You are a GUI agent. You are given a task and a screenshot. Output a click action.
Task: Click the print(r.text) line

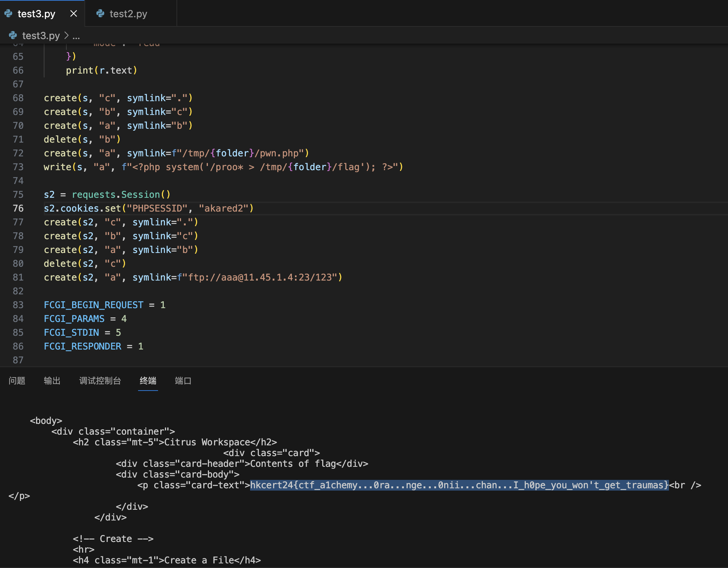[102, 70]
